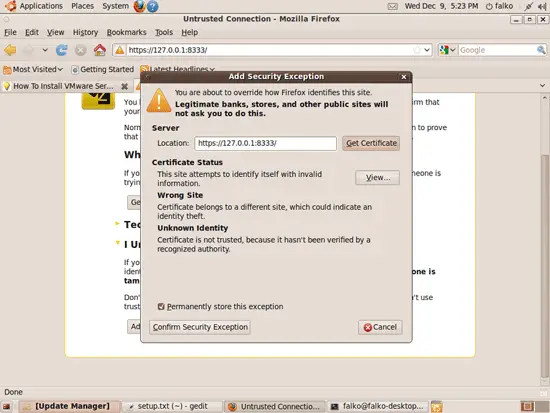Click the stop loading icon
This screenshot has width=550, height=413.
[x=80, y=50]
